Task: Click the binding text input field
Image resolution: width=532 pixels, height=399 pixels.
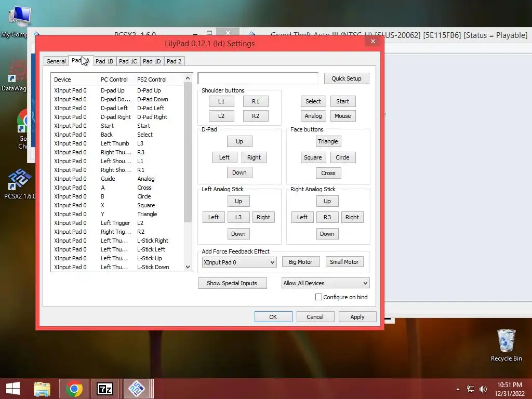Action: 258,78
